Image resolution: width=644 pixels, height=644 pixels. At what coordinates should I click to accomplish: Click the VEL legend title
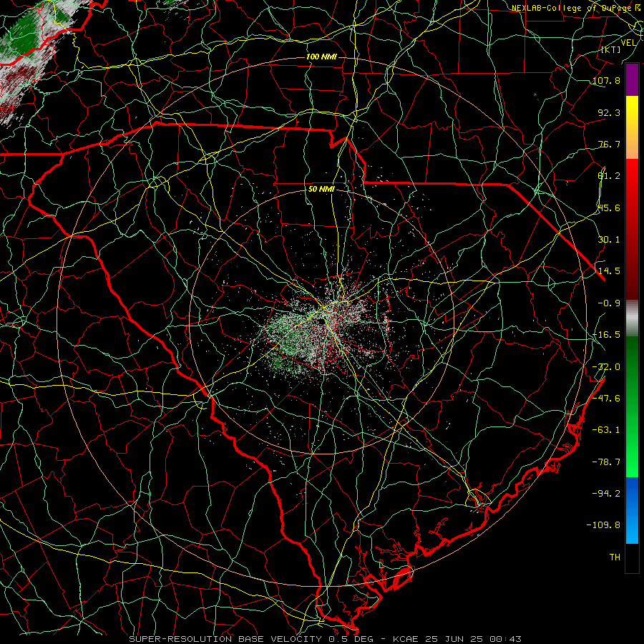(628, 43)
